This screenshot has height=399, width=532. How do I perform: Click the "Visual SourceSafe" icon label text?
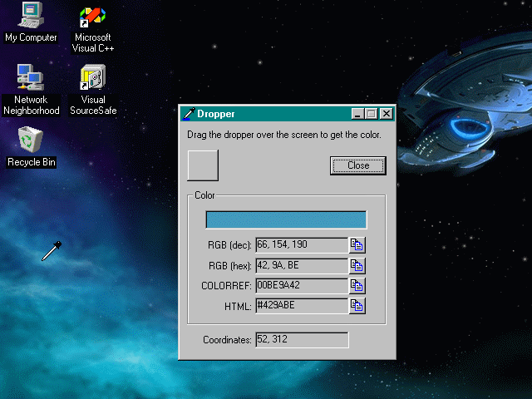(x=93, y=106)
